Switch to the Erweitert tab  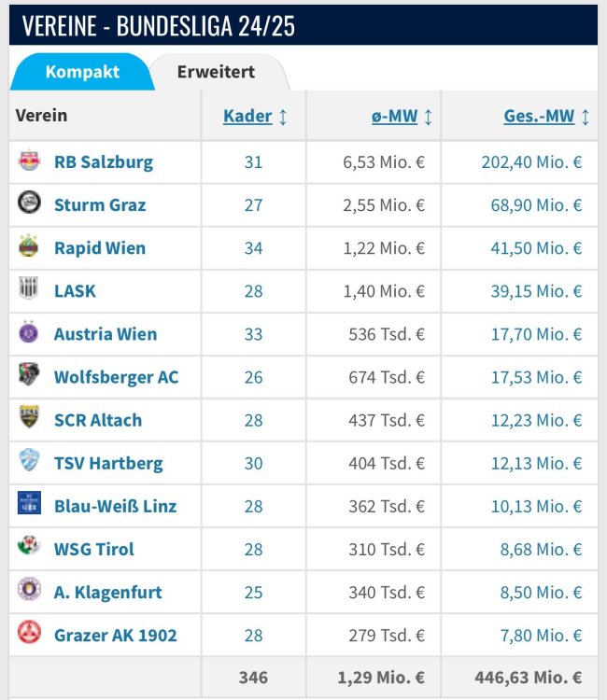[x=216, y=72]
